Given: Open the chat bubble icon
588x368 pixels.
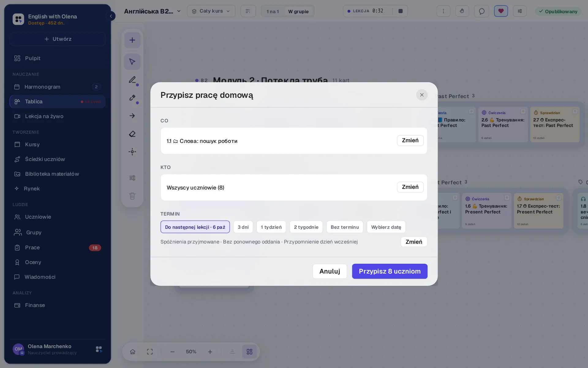Looking at the screenshot, I should (481, 11).
